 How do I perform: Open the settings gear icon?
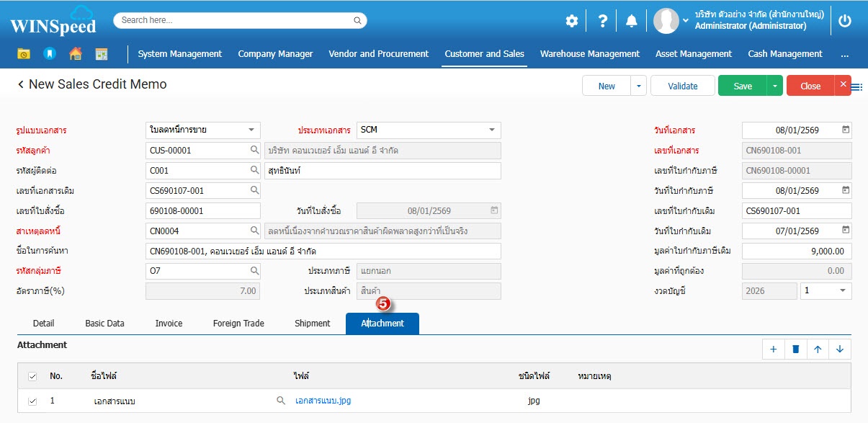tap(571, 21)
